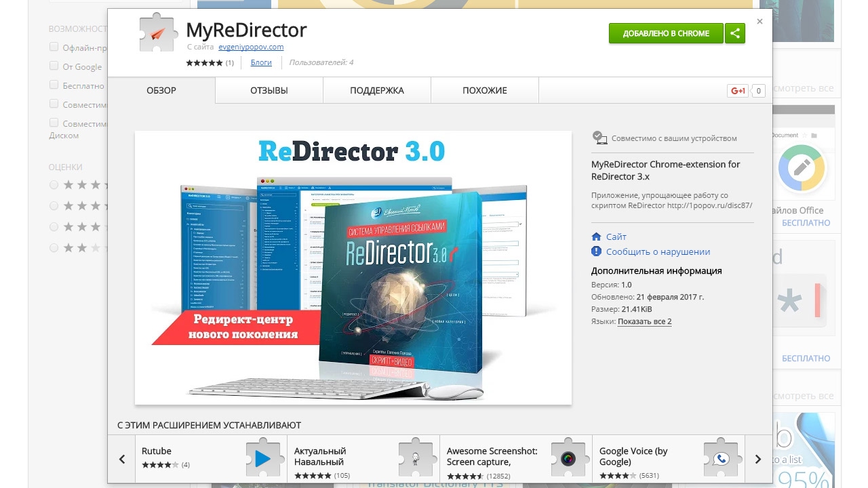Viewport: 868px width, 488px height.
Task: Select the second star rating radio button
Action: click(x=54, y=205)
